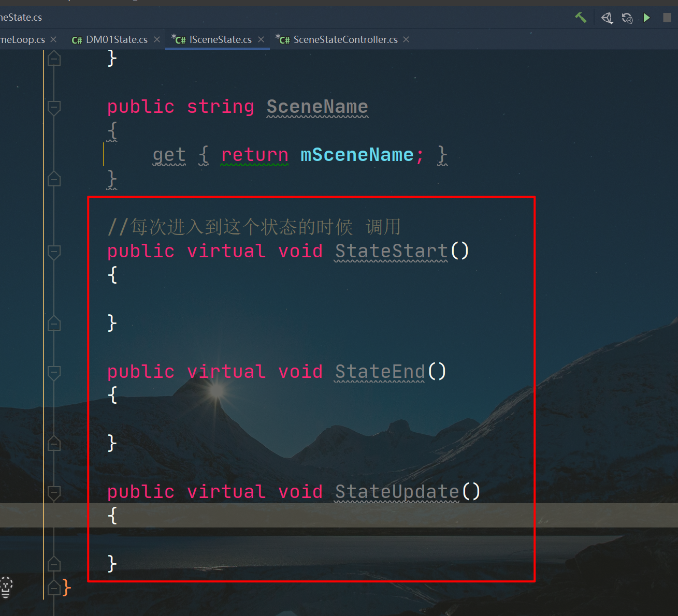Click the StateUpdate method name
678x616 pixels.
397,492
